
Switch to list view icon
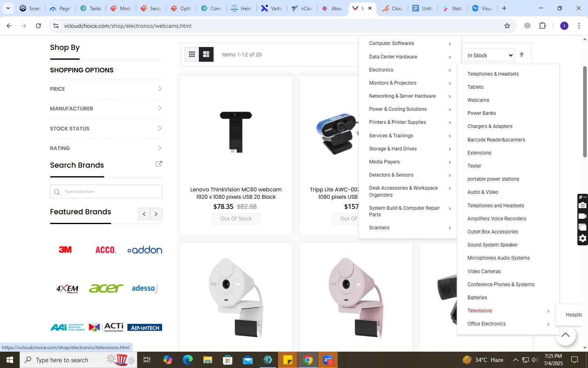[x=206, y=54]
